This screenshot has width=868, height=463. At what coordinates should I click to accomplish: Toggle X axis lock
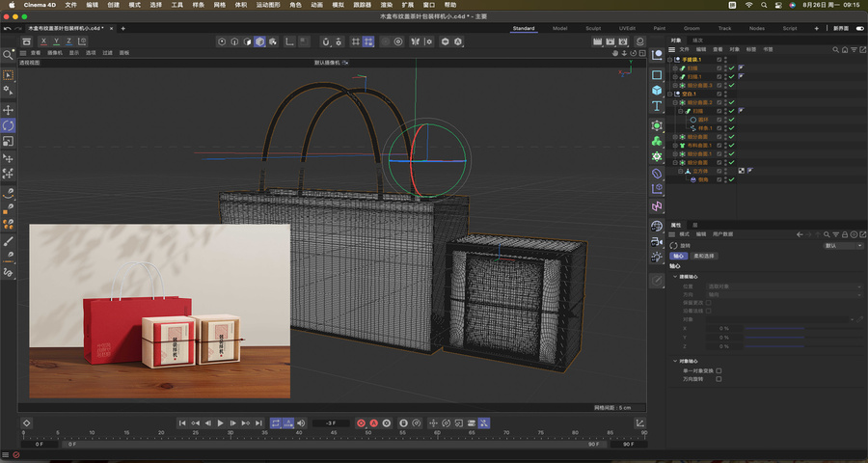click(43, 41)
